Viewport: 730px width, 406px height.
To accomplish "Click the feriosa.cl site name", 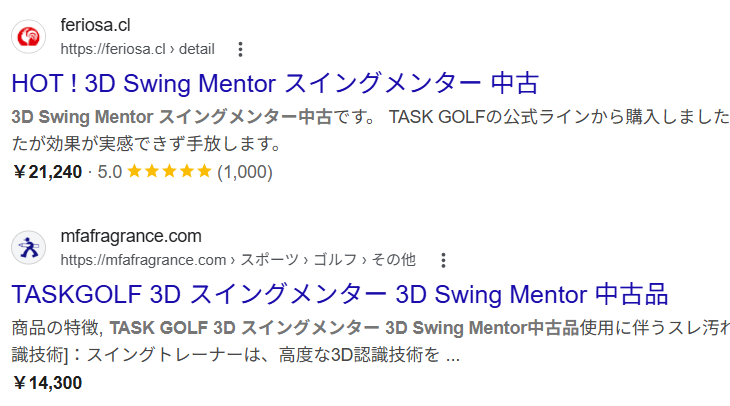I will point(95,25).
